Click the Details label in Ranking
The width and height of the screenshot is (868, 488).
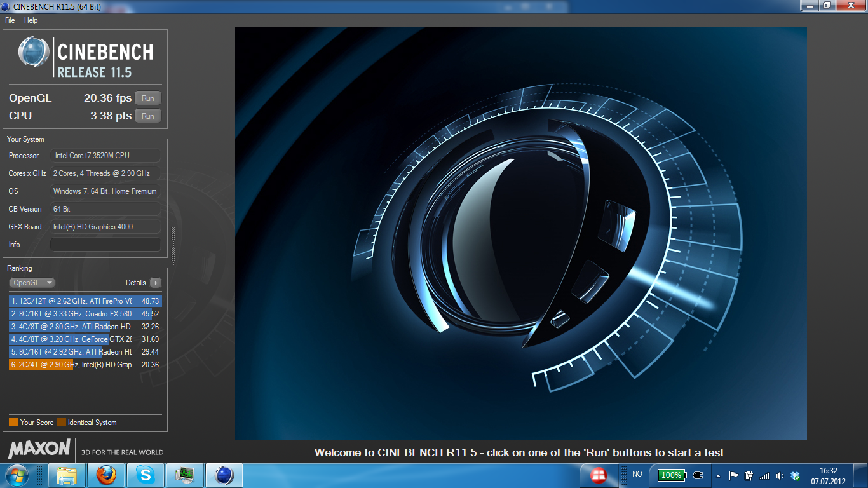(136, 283)
